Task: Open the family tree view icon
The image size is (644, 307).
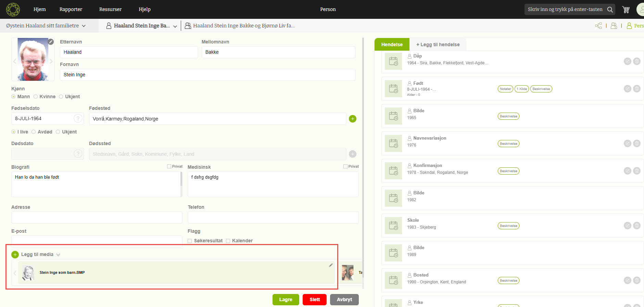Action: (598, 26)
